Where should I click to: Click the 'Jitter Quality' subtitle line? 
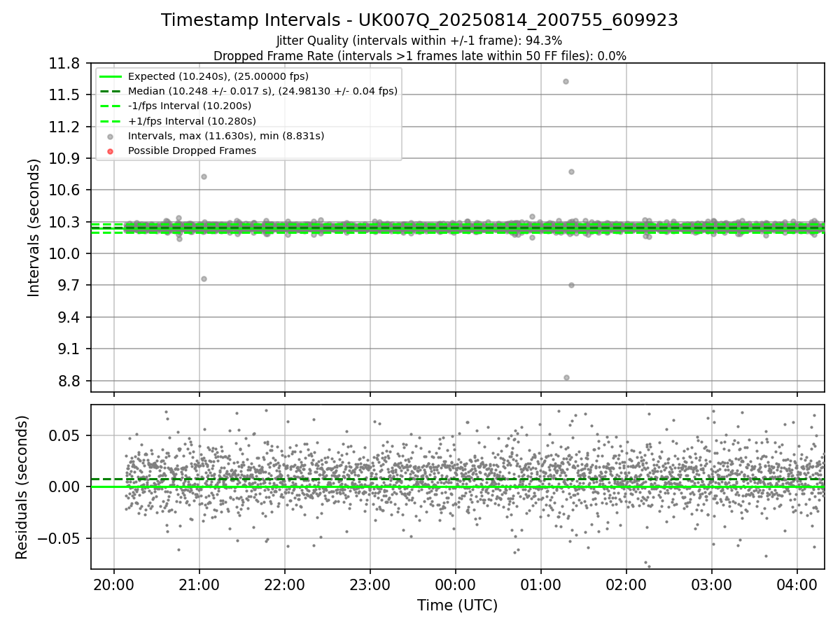click(x=419, y=41)
